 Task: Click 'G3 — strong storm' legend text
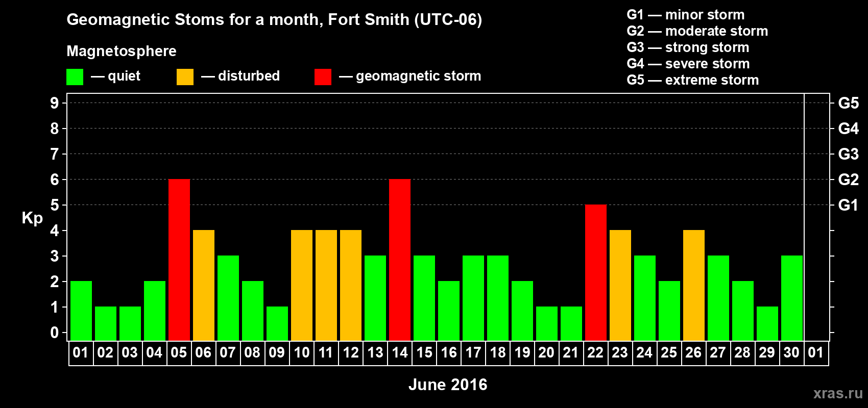pyautogui.click(x=688, y=47)
